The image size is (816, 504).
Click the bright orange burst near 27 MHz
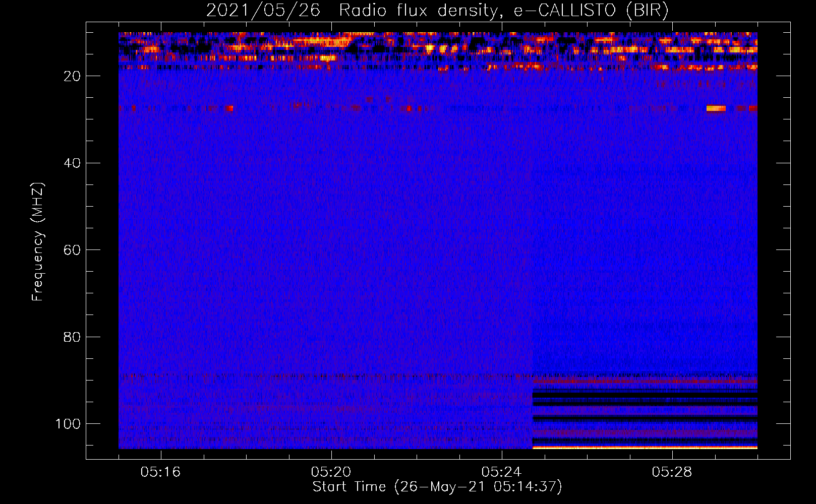click(x=716, y=108)
